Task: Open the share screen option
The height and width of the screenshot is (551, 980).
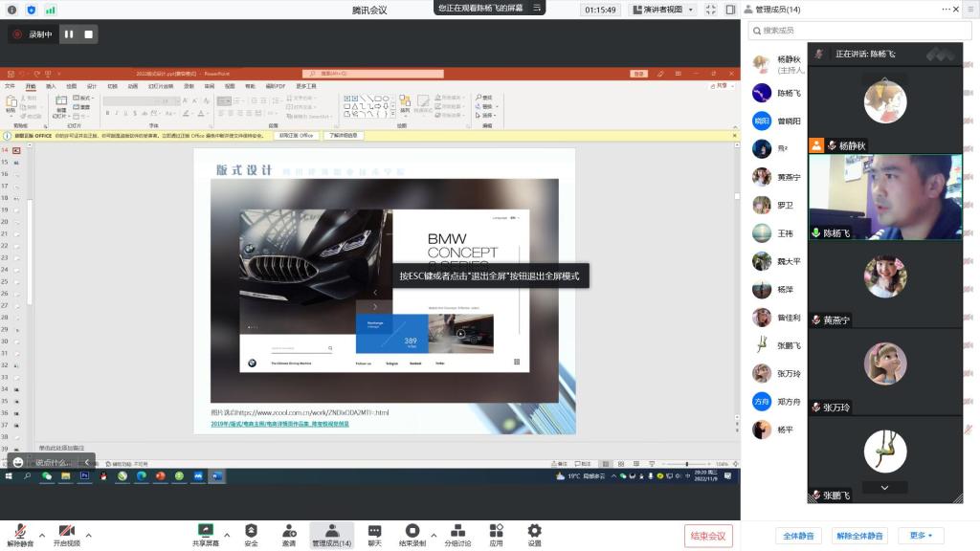Action: [x=206, y=536]
